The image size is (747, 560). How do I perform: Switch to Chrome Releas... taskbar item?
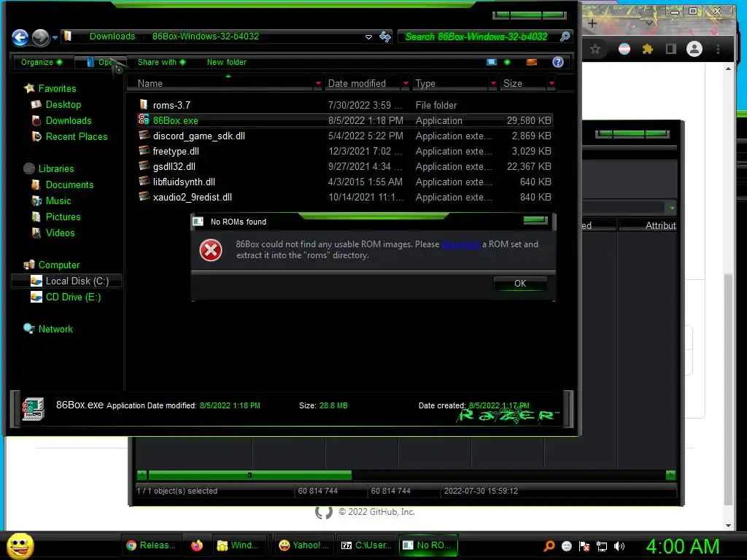(151, 545)
